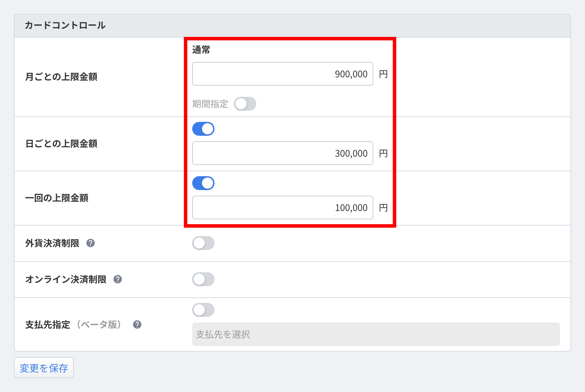
Task: Open the 支払先を選択 dropdown
Action: [376, 334]
